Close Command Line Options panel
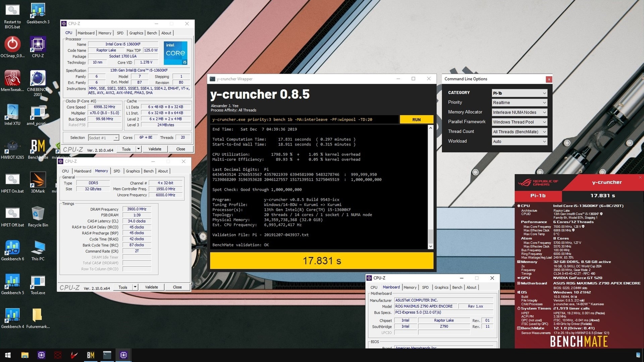The height and width of the screenshot is (362, 644). tap(549, 79)
